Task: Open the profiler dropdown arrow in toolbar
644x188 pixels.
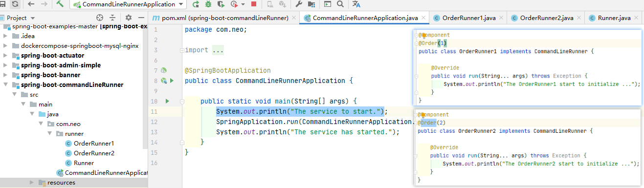Action: coord(243,4)
